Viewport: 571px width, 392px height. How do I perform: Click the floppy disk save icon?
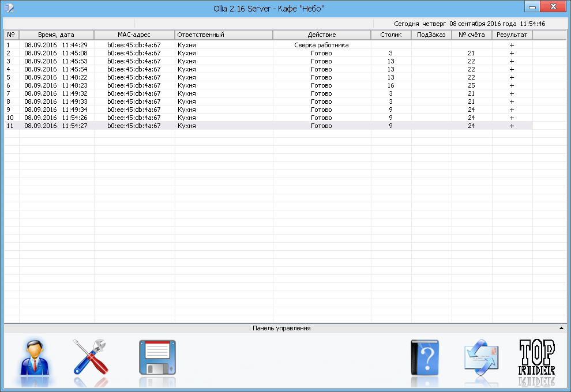tap(157, 357)
